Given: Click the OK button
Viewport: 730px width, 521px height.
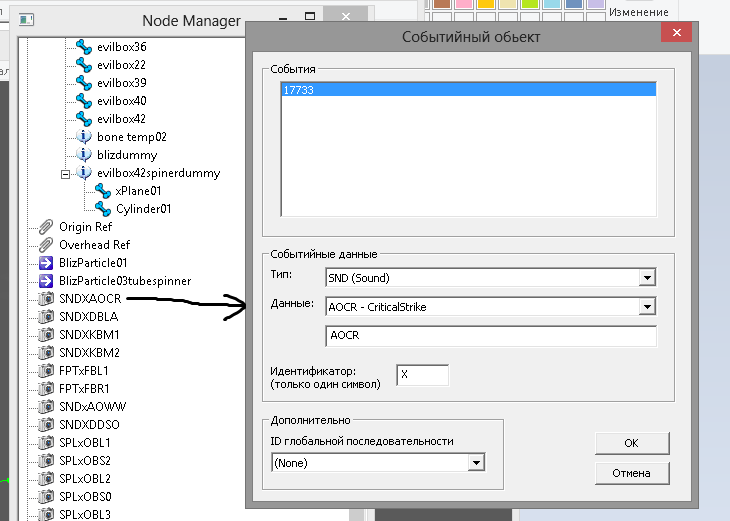Looking at the screenshot, I should coord(632,443).
